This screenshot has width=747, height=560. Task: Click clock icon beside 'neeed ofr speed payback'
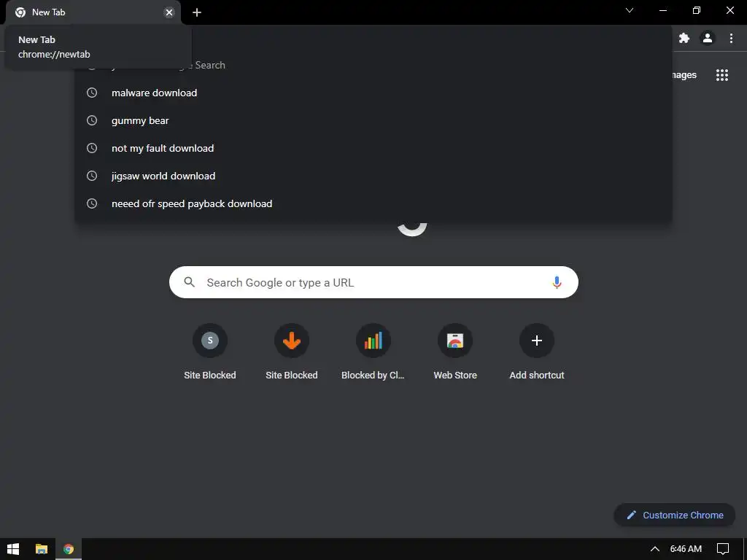click(x=92, y=203)
